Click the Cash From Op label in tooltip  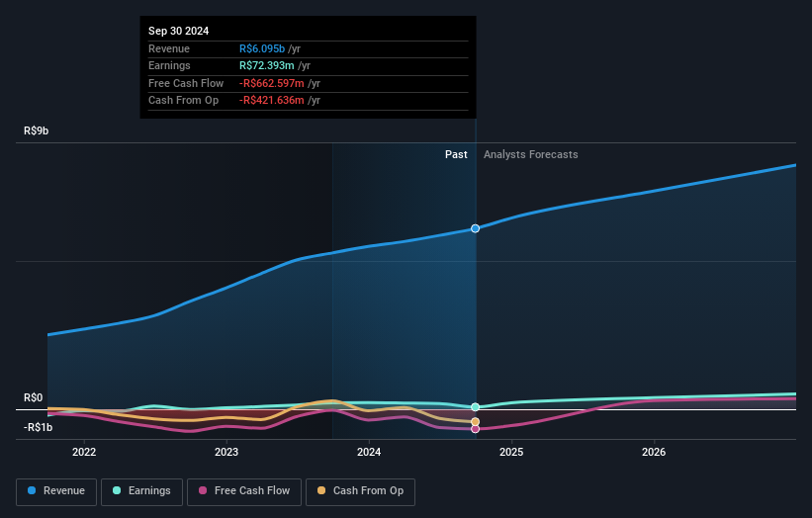point(183,101)
